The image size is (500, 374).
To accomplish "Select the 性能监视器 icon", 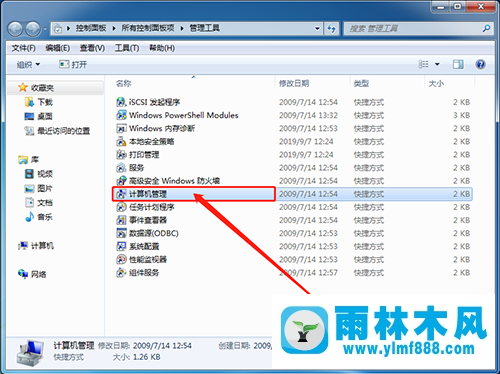I will click(121, 259).
